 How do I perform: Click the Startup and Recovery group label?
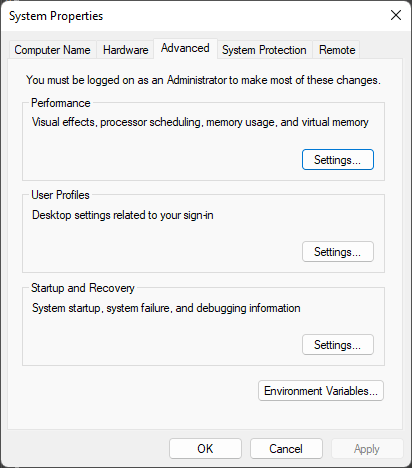pos(83,288)
